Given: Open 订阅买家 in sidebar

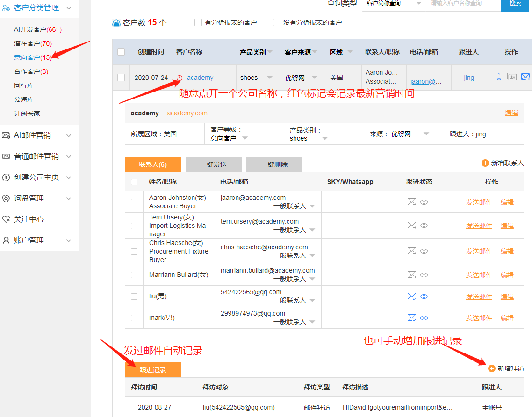Looking at the screenshot, I should 27,113.
